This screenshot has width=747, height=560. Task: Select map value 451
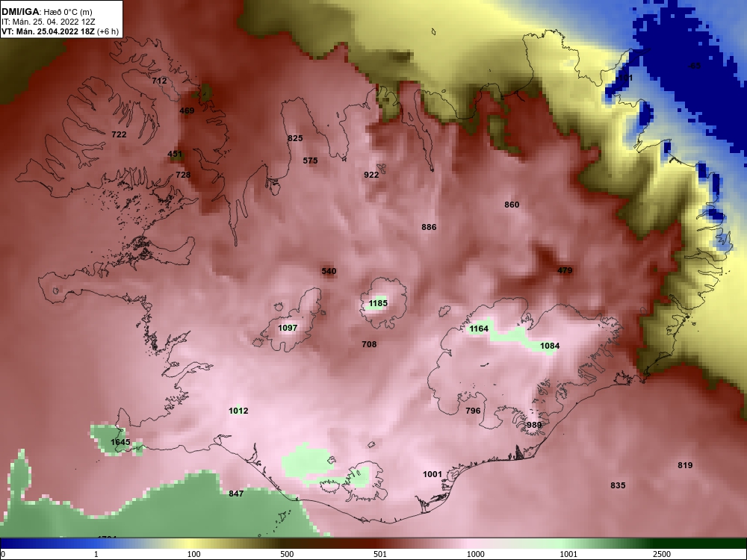pyautogui.click(x=175, y=155)
